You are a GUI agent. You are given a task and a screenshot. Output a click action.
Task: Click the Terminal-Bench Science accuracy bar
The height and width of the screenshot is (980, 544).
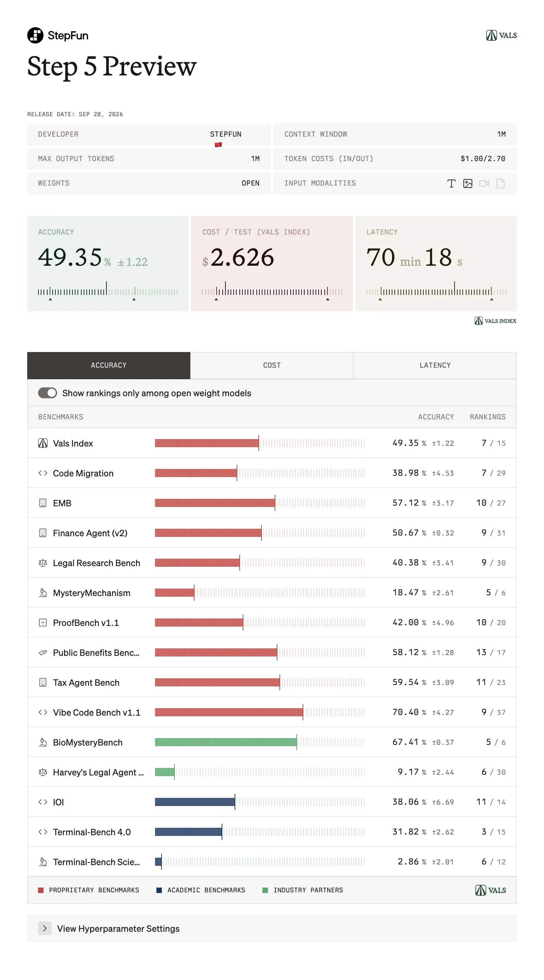click(x=158, y=862)
